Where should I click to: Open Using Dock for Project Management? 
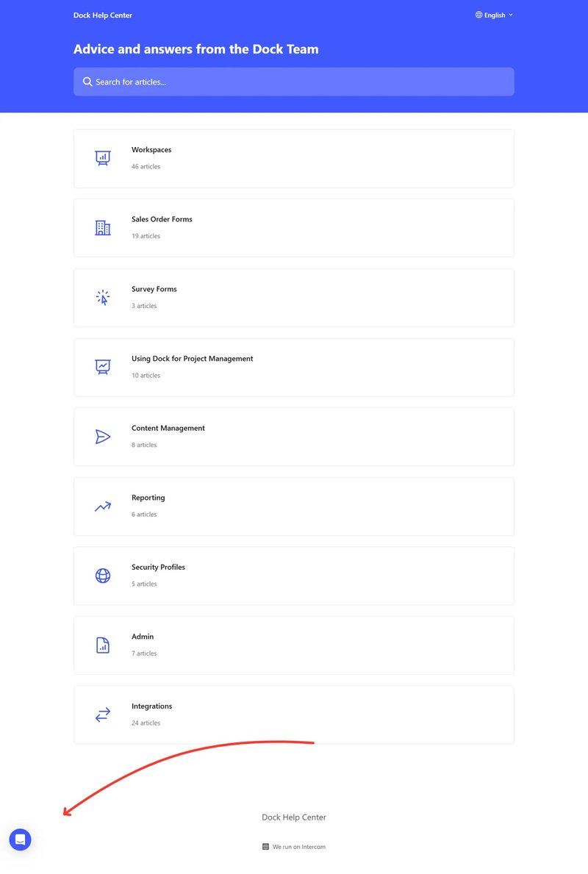point(192,359)
